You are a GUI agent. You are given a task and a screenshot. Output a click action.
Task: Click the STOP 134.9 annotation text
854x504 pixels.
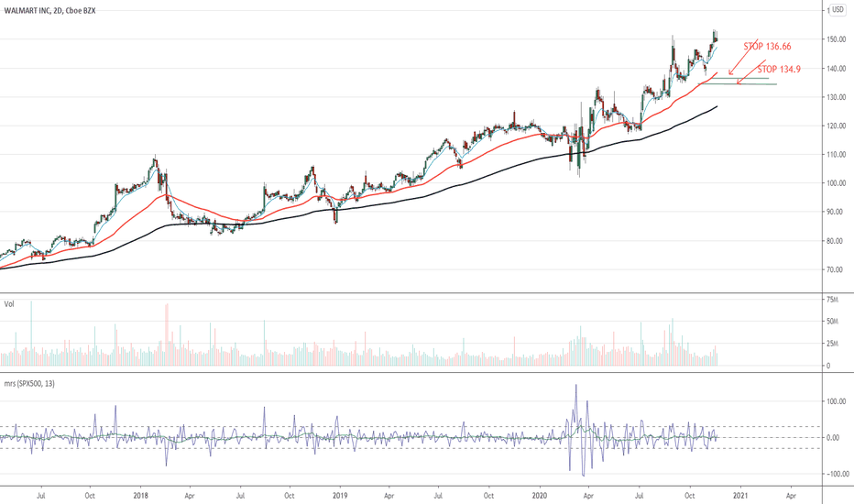click(779, 70)
